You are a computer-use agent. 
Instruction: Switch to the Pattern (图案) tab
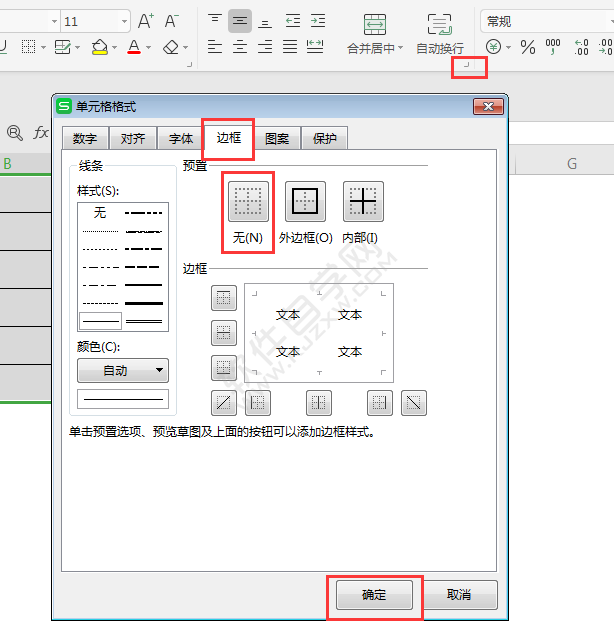(x=277, y=139)
